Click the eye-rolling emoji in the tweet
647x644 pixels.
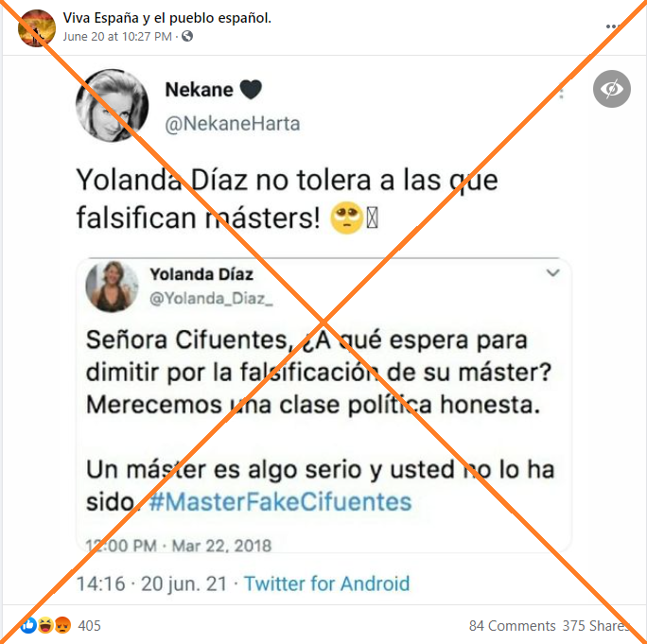pos(346,218)
